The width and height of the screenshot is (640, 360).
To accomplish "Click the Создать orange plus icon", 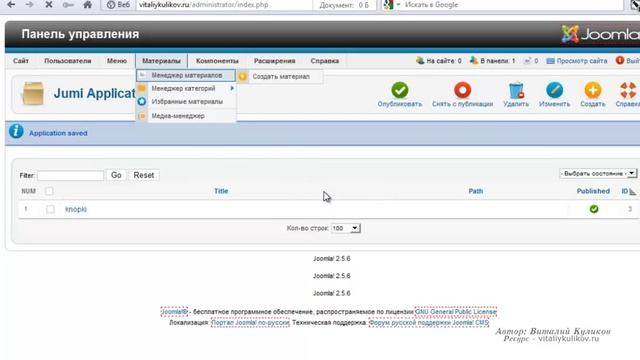I will tap(593, 90).
